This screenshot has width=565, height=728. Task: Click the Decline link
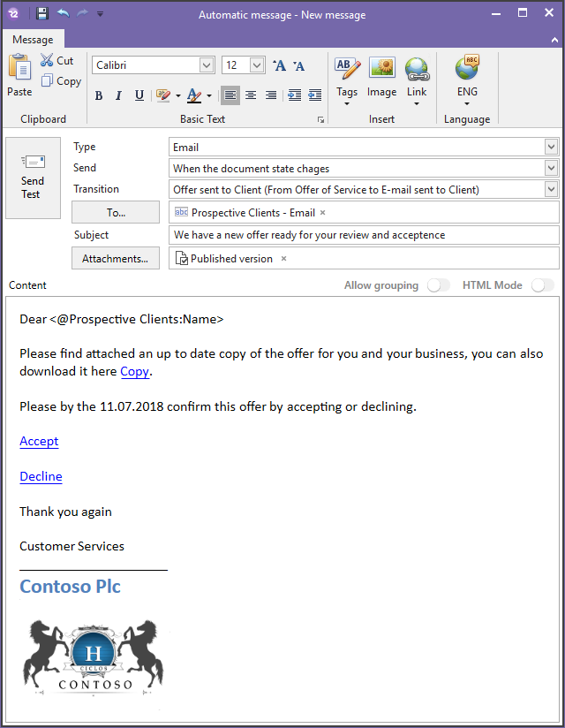[x=41, y=476]
